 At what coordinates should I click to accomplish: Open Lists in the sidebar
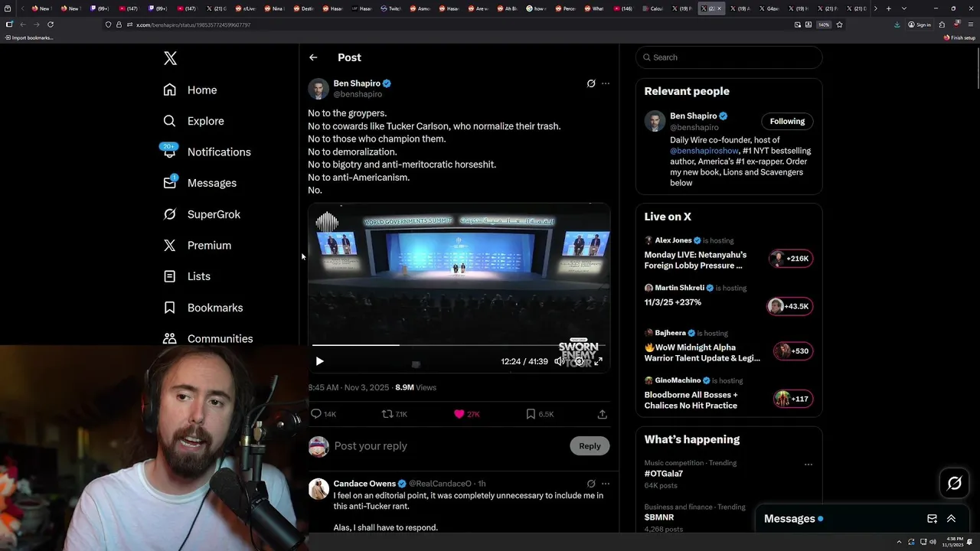[x=186, y=276]
